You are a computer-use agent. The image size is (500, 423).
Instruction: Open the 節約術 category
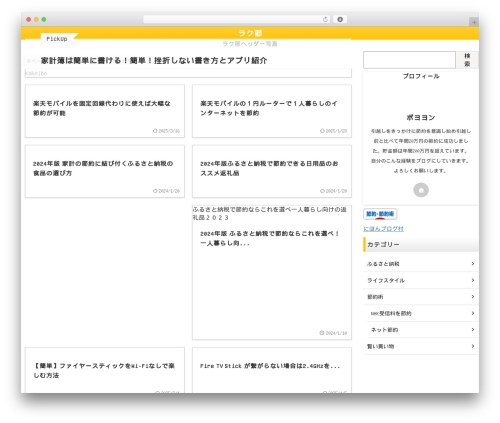point(421,297)
